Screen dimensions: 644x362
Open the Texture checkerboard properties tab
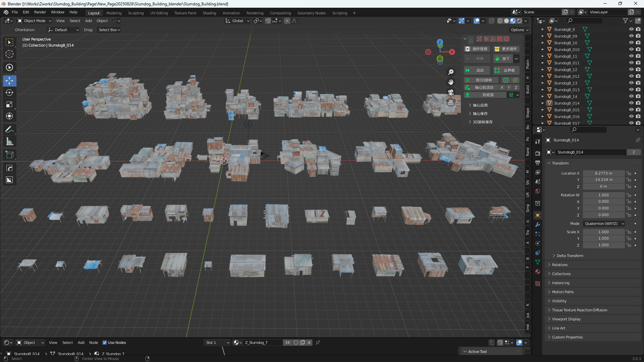[x=538, y=284]
